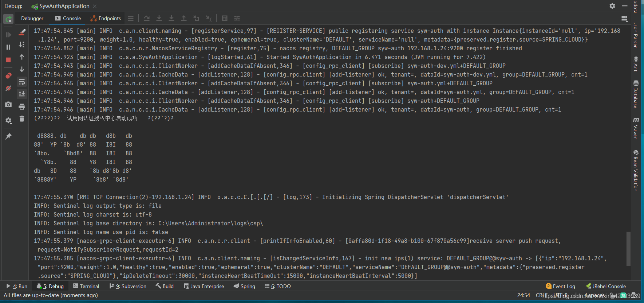Screen dimensions: 644x303
Task: Hide the Debug tool window
Action: pyautogui.click(x=625, y=6)
